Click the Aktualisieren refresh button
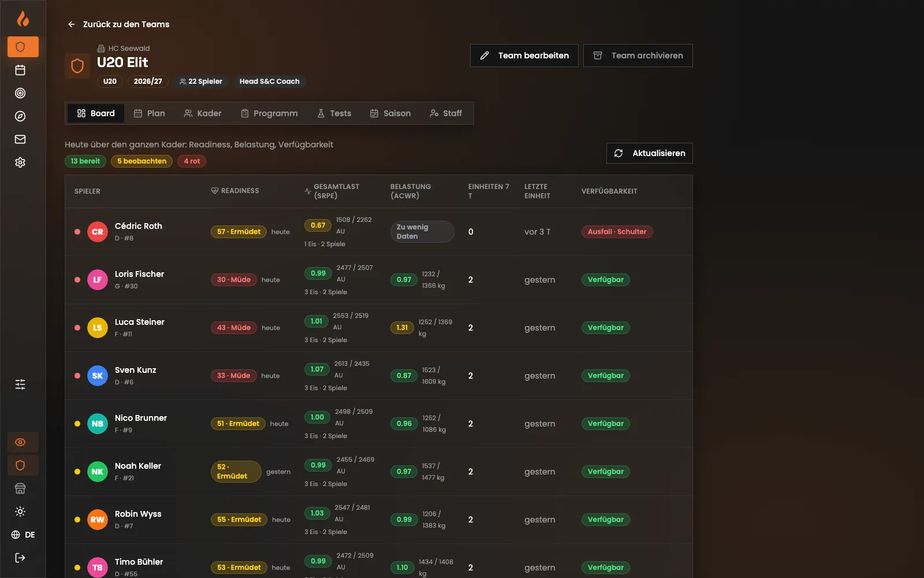 (649, 153)
